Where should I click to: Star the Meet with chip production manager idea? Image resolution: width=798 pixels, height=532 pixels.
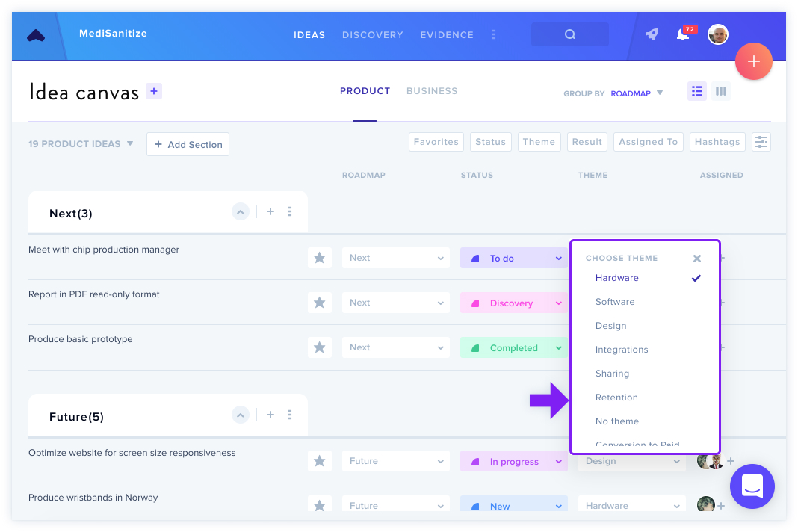click(320, 258)
